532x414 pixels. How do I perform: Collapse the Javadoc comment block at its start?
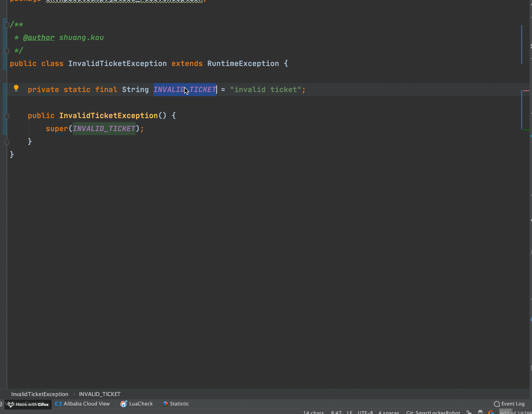coord(7,25)
